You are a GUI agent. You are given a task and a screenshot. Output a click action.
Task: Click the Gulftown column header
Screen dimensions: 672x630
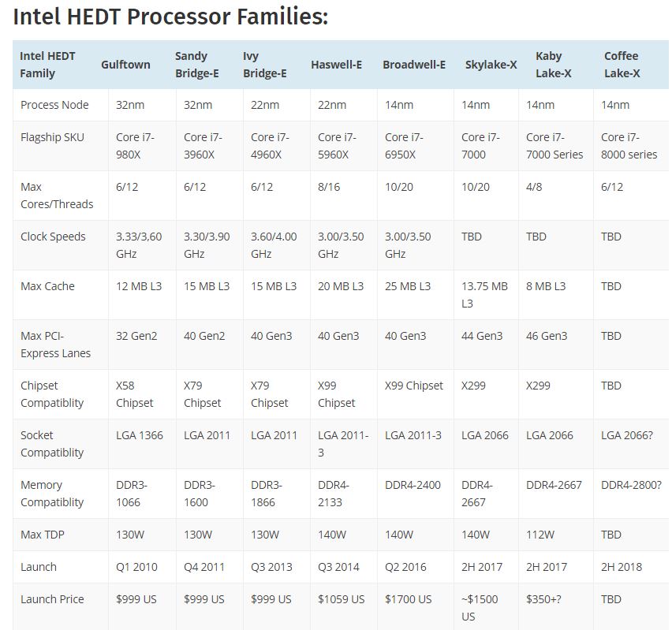[x=125, y=65]
